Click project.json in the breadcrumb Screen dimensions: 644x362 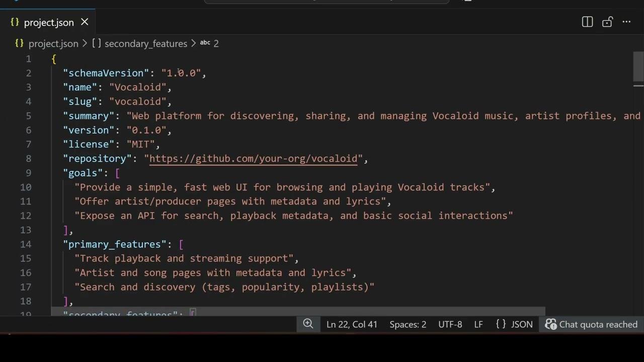pyautogui.click(x=53, y=44)
